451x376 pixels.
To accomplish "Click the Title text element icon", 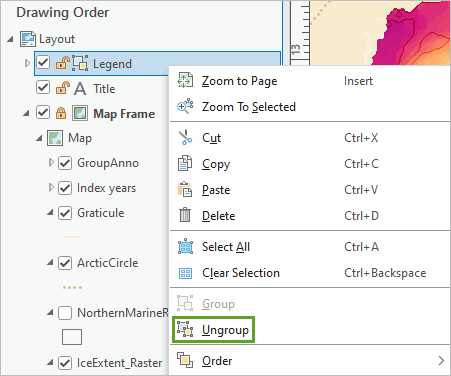I will (80, 89).
